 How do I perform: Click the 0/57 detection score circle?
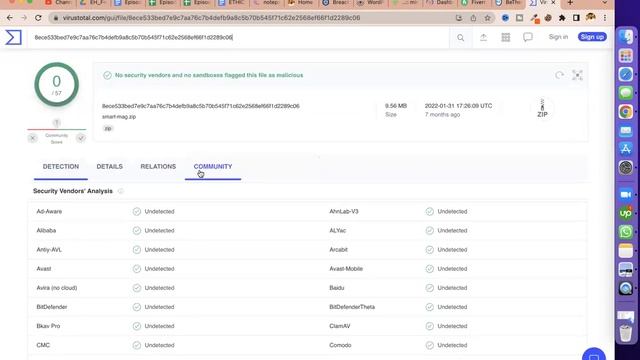[57, 85]
